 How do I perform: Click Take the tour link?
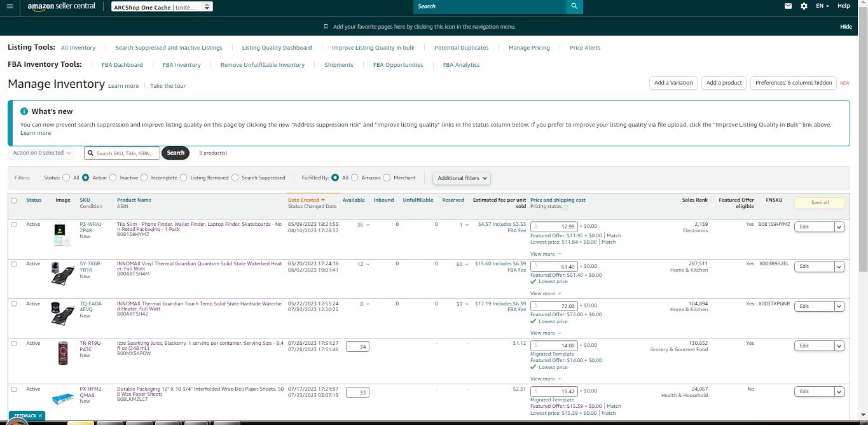(x=168, y=86)
